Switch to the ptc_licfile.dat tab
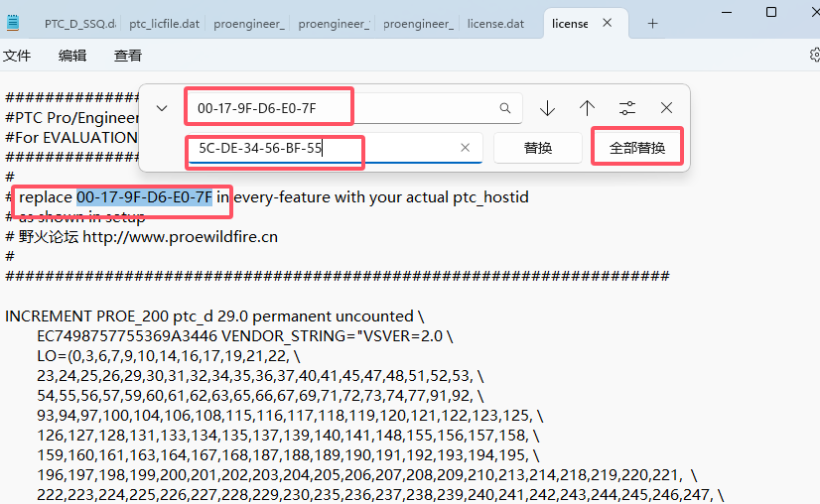The image size is (820, 504). pos(164,24)
